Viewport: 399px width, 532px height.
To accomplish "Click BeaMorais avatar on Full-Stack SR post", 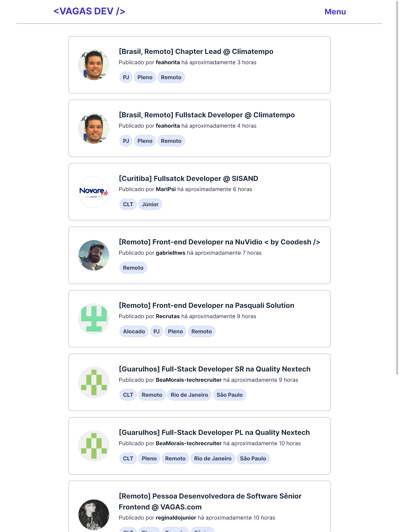I will (x=94, y=382).
